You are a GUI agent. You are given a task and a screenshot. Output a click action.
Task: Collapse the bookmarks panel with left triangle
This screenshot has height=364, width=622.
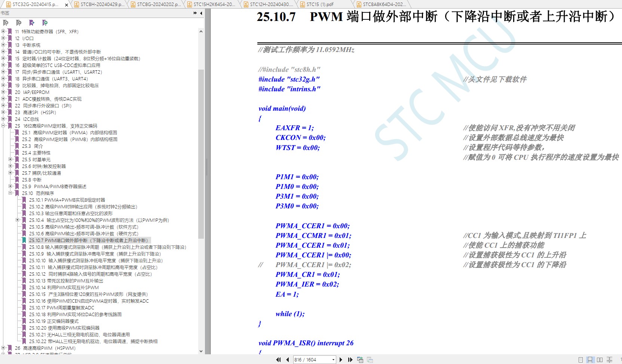tap(201, 13)
